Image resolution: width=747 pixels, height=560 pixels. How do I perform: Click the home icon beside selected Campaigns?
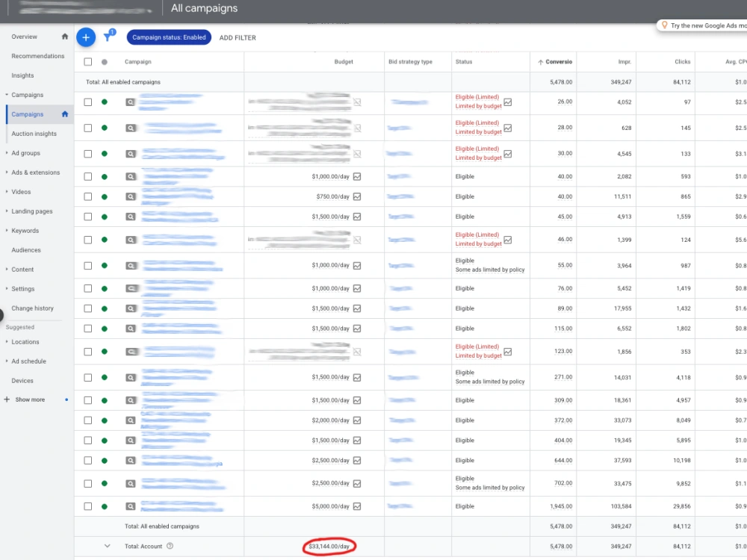pos(65,113)
